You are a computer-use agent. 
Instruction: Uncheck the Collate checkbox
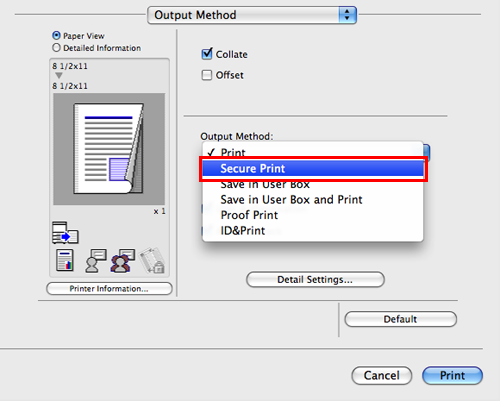207,54
